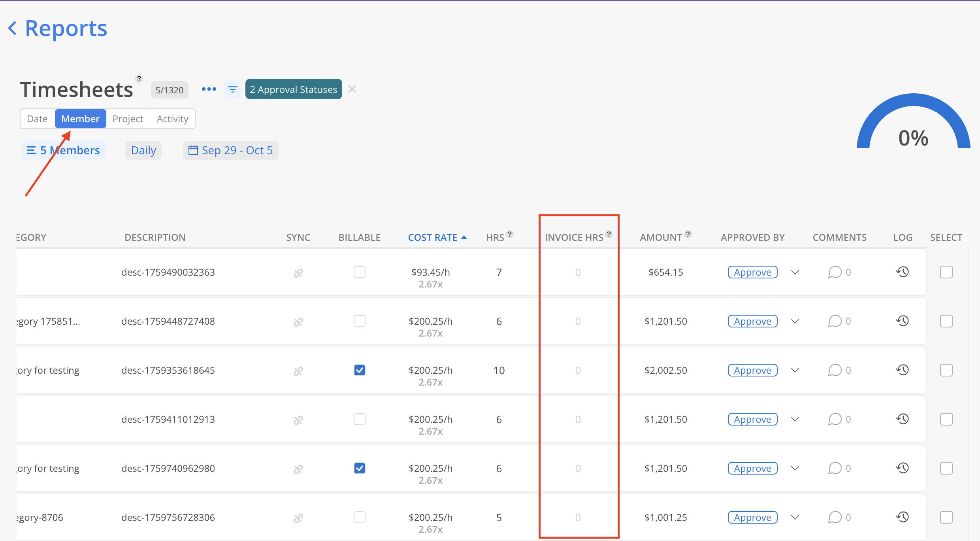
Task: Expand approve dropdown arrow in first row
Action: pos(795,272)
